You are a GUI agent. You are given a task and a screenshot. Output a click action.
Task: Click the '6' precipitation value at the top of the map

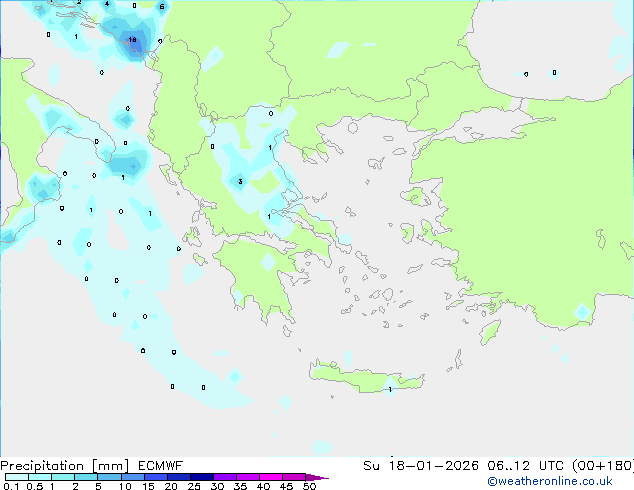point(162,6)
